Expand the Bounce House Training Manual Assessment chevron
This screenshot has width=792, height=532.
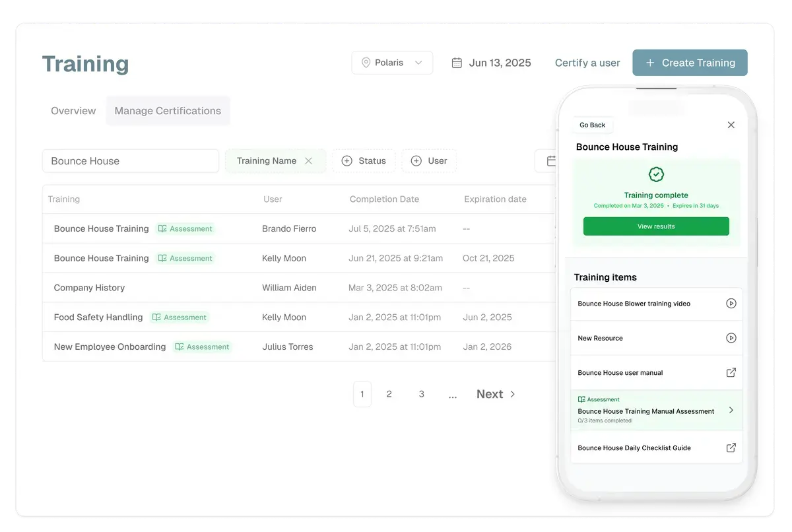click(731, 410)
